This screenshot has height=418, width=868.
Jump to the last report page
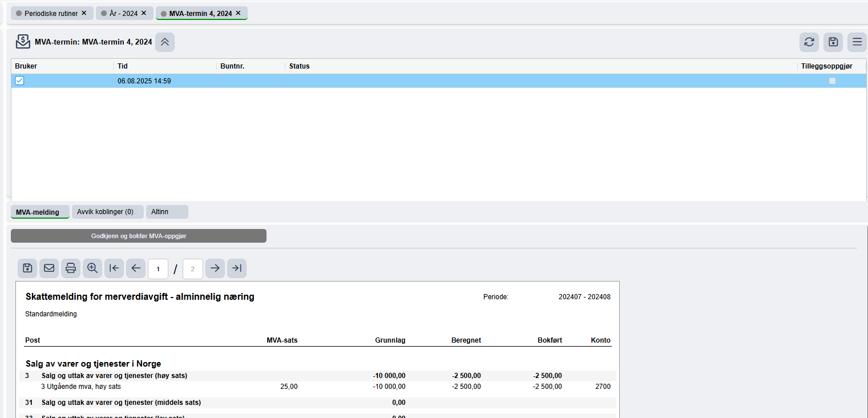click(237, 268)
